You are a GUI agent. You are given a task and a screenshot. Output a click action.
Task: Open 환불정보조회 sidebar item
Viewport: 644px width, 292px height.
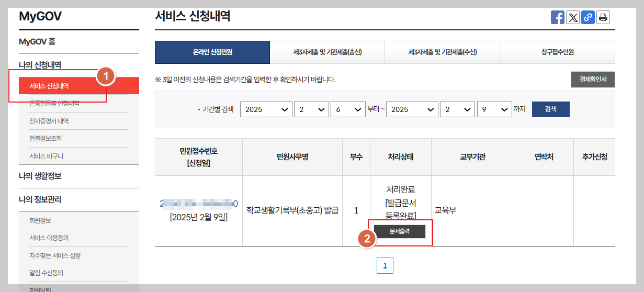(x=46, y=138)
